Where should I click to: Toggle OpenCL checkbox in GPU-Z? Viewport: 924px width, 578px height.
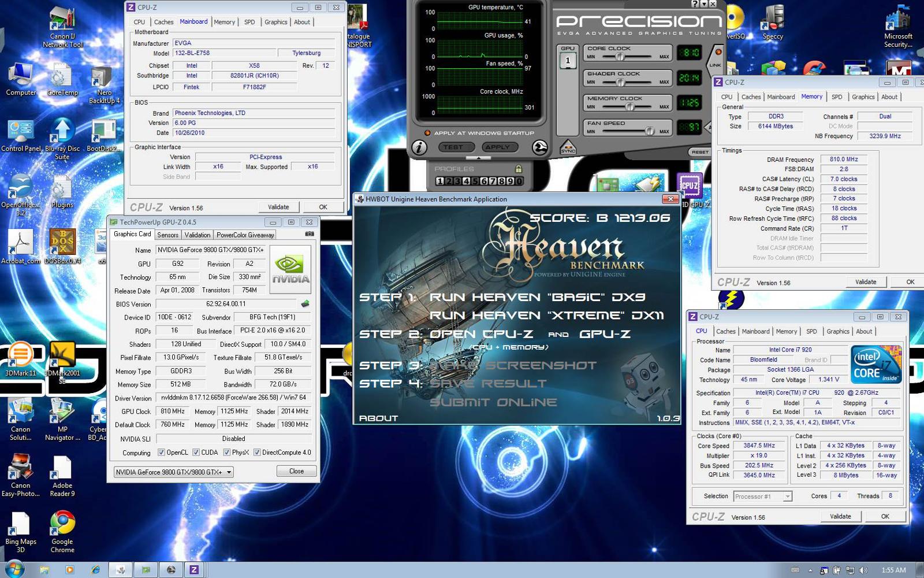(x=161, y=453)
